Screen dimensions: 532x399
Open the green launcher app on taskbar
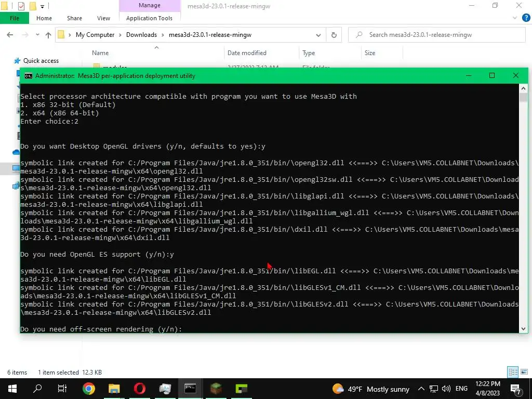tap(241, 389)
